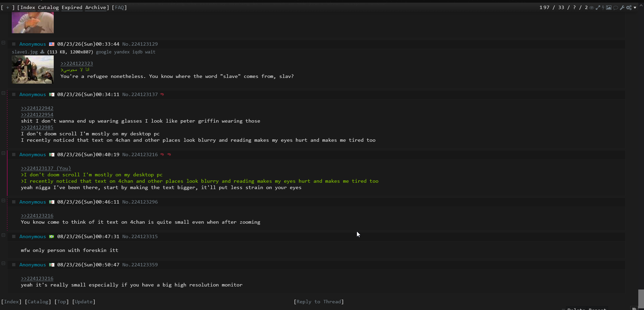
Task: Open the slave1.jpg filename link
Action: (25, 52)
